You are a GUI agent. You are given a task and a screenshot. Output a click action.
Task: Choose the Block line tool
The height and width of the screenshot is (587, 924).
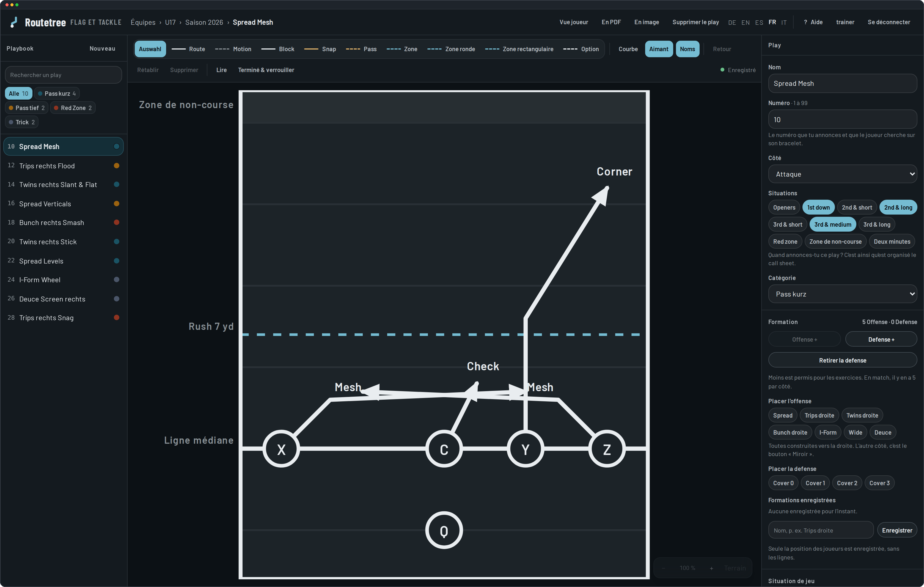(277, 49)
